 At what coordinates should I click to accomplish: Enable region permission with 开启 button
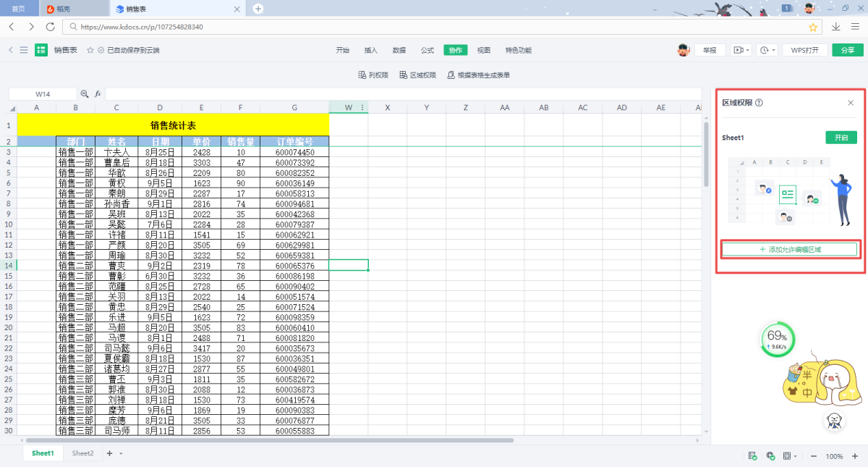[841, 138]
